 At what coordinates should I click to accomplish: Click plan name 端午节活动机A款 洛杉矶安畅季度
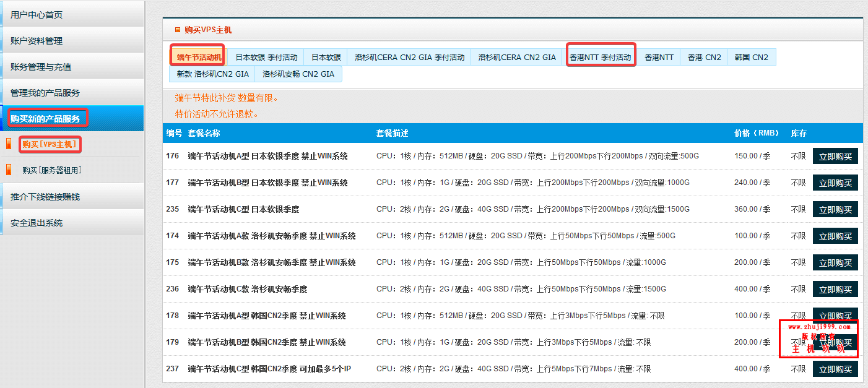click(x=271, y=236)
